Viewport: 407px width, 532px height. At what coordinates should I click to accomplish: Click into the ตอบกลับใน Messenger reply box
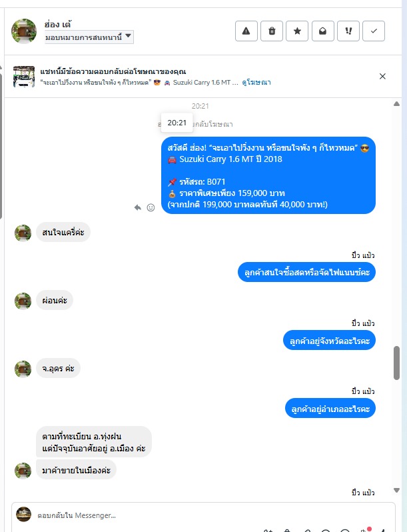coord(203,515)
